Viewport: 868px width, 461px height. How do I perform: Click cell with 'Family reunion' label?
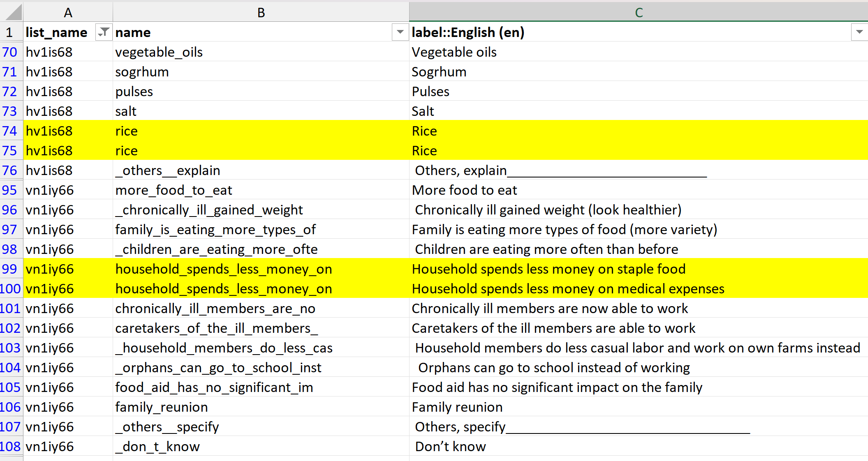pos(457,407)
